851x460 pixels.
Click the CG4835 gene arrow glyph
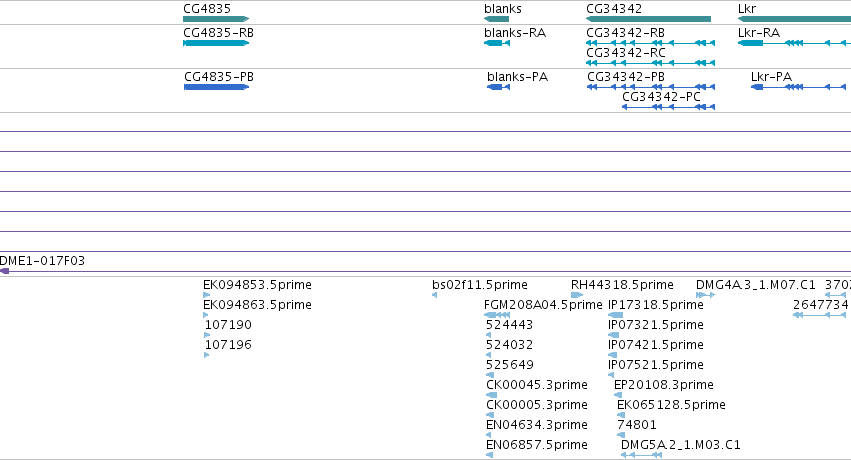click(x=216, y=19)
